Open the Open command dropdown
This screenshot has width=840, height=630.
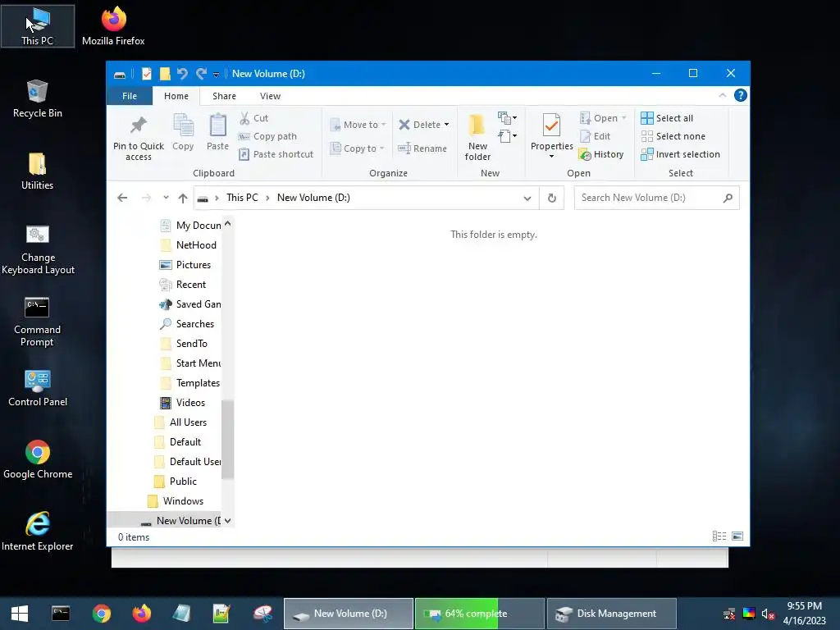(624, 118)
